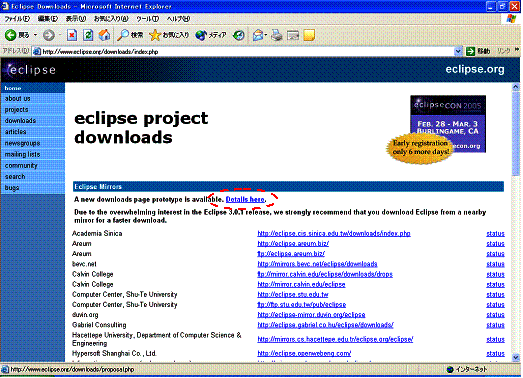Click the EclipseCON 2005 banner

coord(448,124)
